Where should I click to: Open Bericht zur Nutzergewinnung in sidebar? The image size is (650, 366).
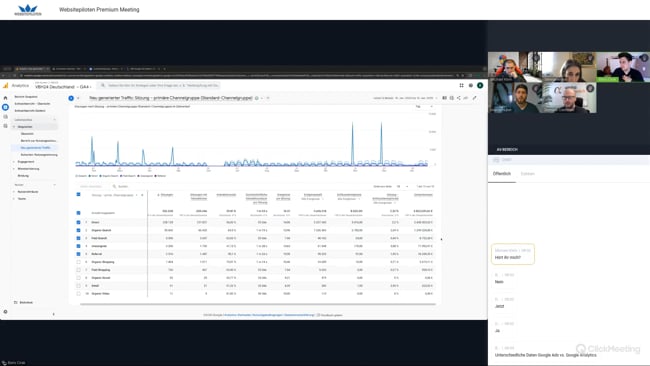tap(39, 141)
